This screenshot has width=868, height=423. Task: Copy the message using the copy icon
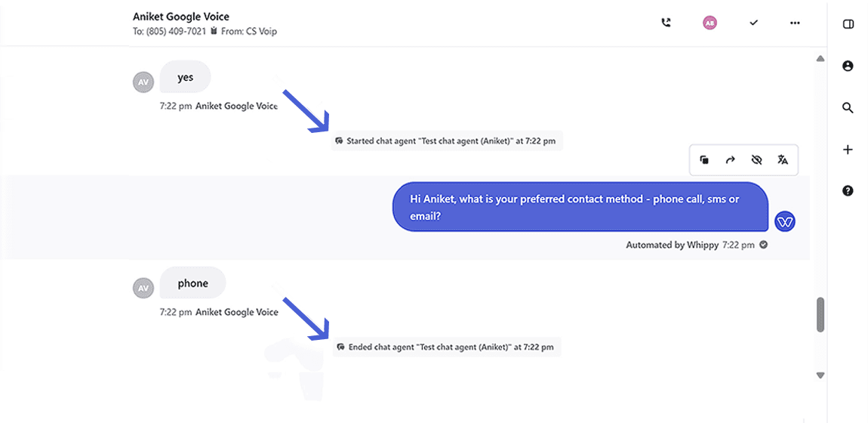pos(704,160)
